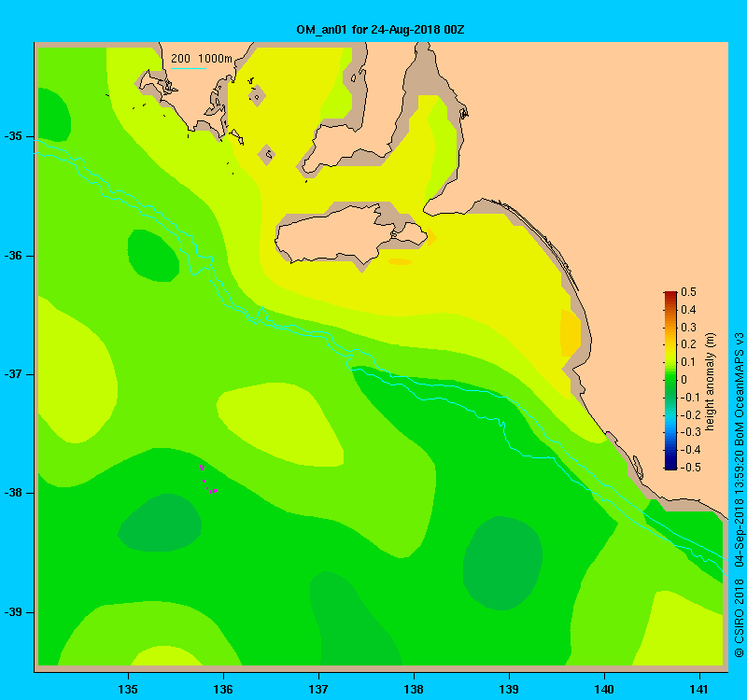Click the '200 1000m' depth contour legend label
747x700 pixels.
(x=202, y=59)
